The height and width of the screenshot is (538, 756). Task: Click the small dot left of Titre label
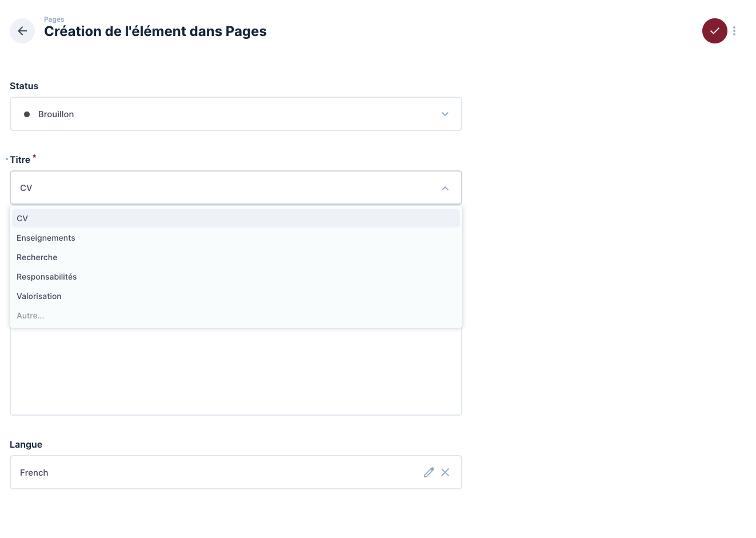(x=7, y=159)
